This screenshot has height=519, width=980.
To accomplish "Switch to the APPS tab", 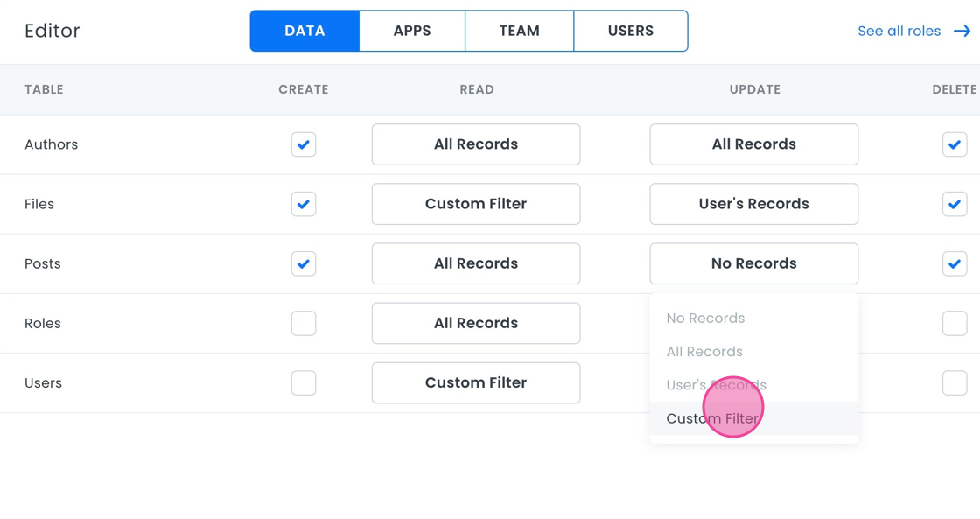I will [x=412, y=31].
